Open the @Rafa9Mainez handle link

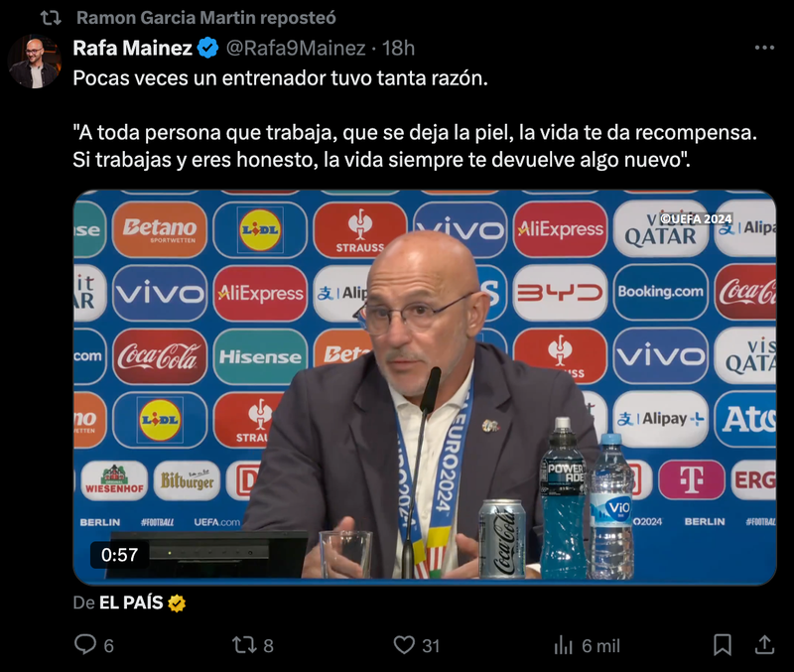[x=296, y=48]
